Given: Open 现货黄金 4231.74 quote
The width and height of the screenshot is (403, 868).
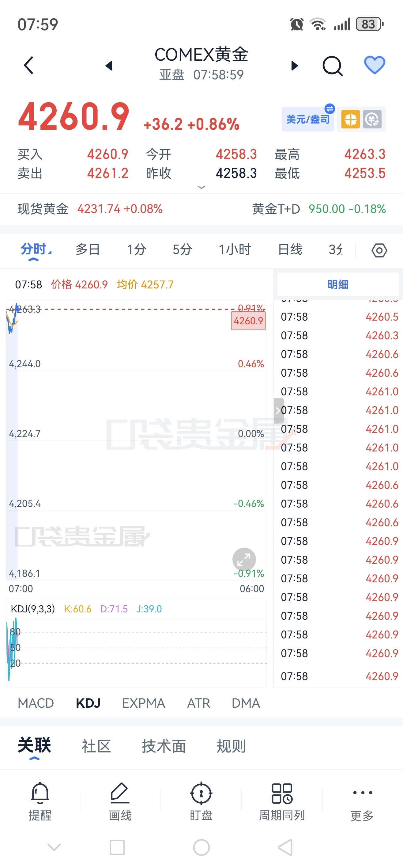Looking at the screenshot, I should (x=90, y=209).
